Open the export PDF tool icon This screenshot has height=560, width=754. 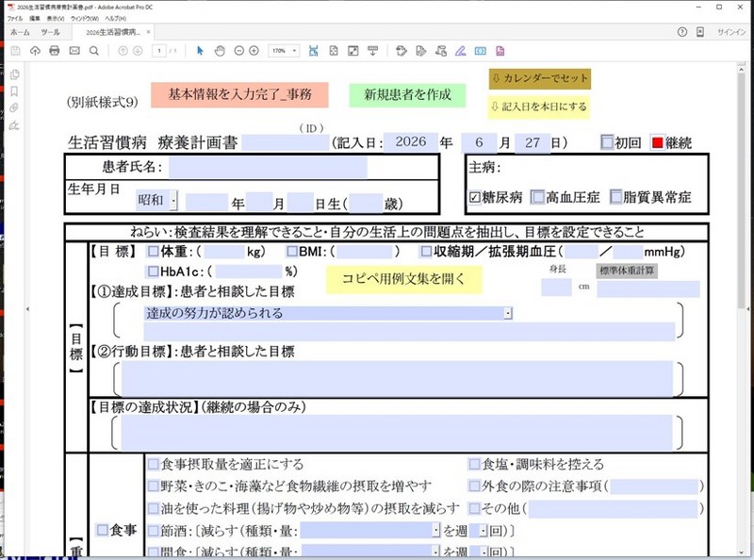500,51
